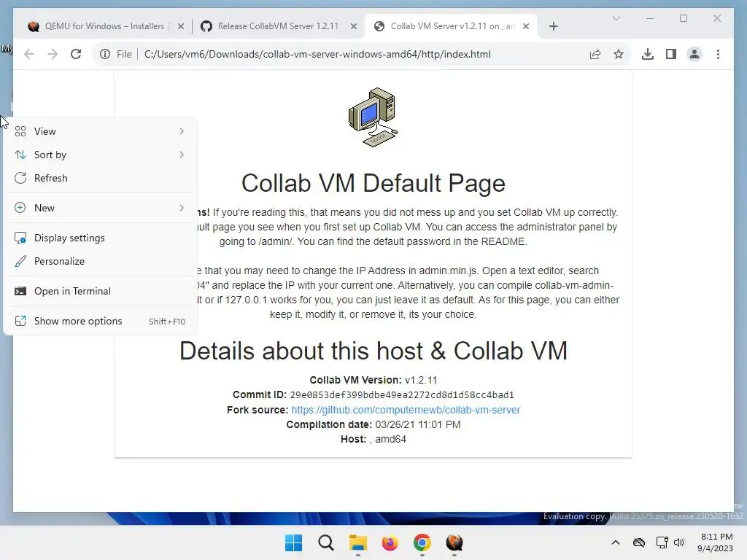This screenshot has width=747, height=560.
Task: Click the Collab VM computer logo image
Action: (373, 117)
